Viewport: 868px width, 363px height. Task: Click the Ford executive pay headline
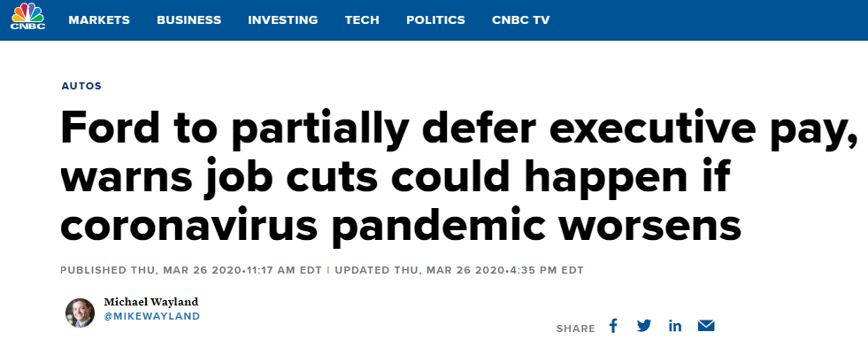click(x=459, y=177)
